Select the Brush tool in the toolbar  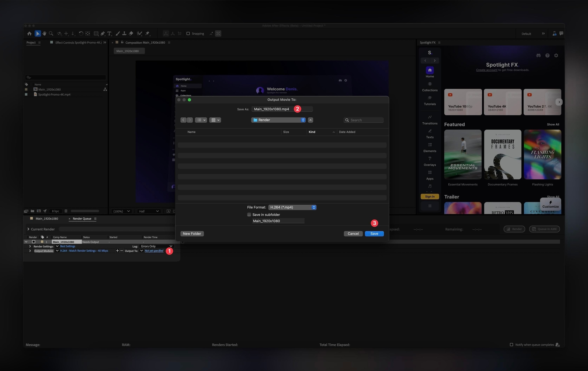tap(118, 34)
